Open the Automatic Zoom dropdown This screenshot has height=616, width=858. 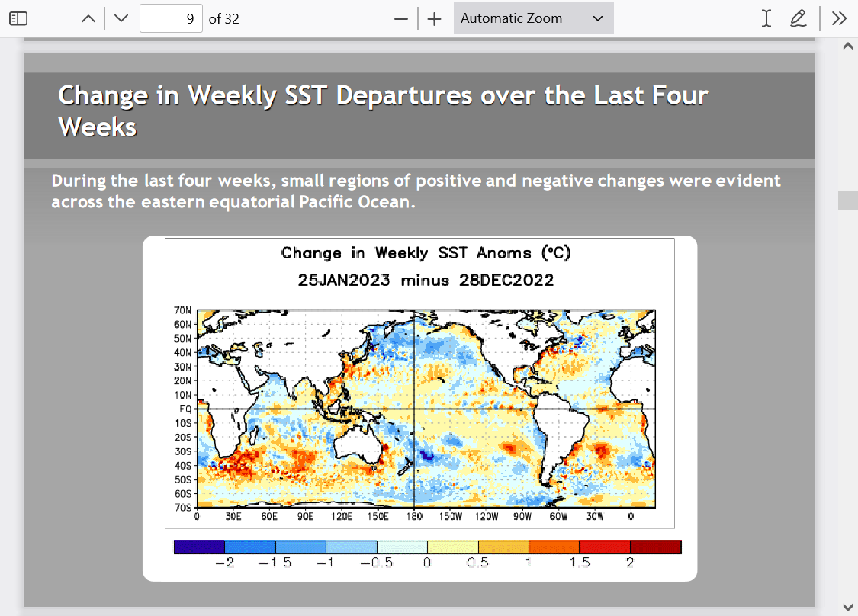coord(534,18)
